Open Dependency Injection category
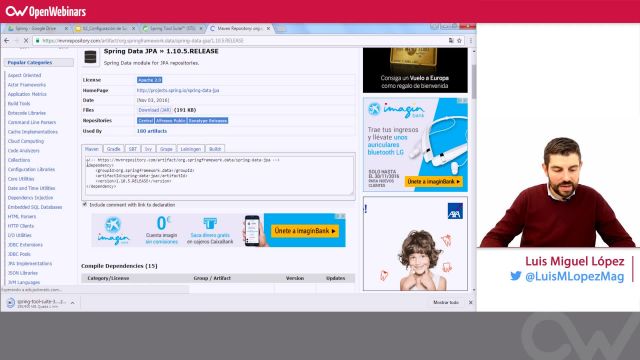This screenshot has height=360, width=640. click(x=31, y=198)
